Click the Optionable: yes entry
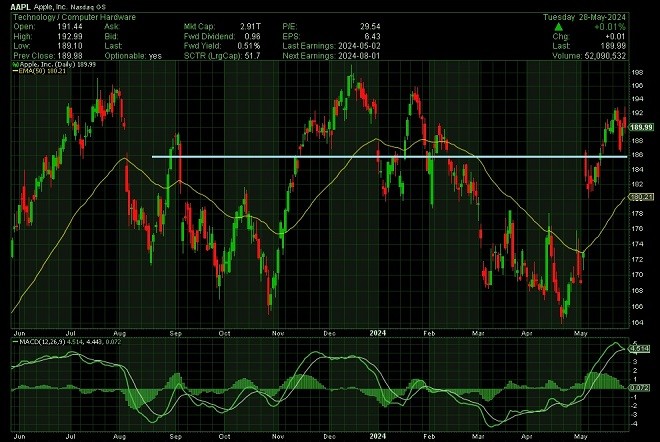660x442 pixels. tap(133, 56)
